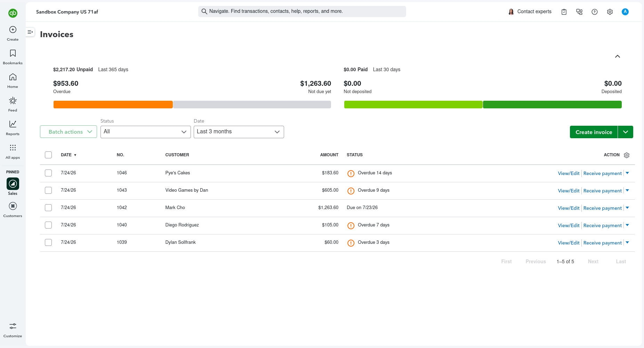Image resolution: width=644 pixels, height=348 pixels.
Task: Open Reports chart icon
Action: tap(13, 124)
